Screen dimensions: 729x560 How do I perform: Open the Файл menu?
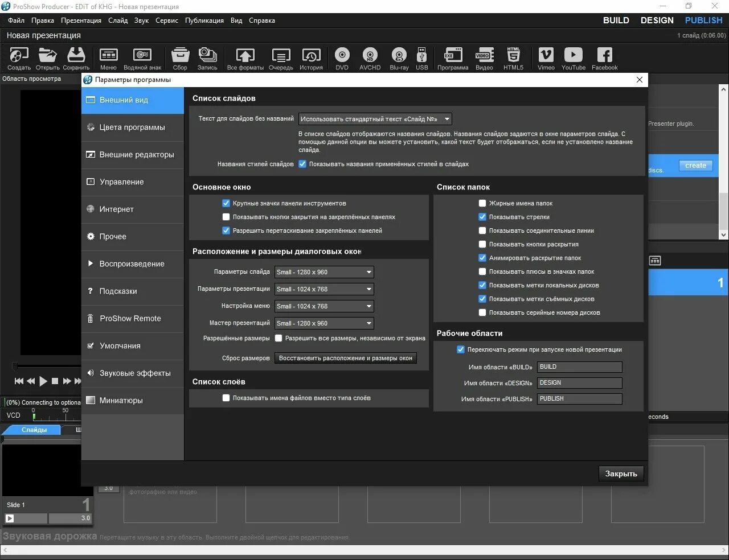coord(16,20)
